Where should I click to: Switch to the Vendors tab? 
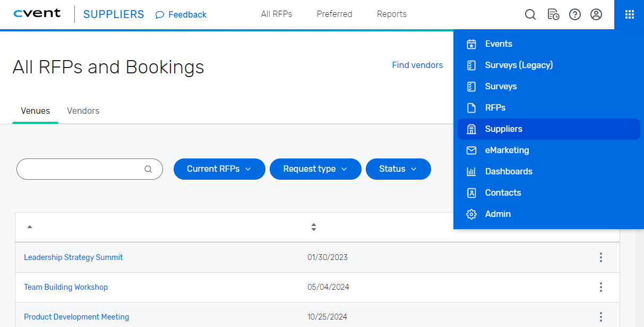tap(83, 111)
